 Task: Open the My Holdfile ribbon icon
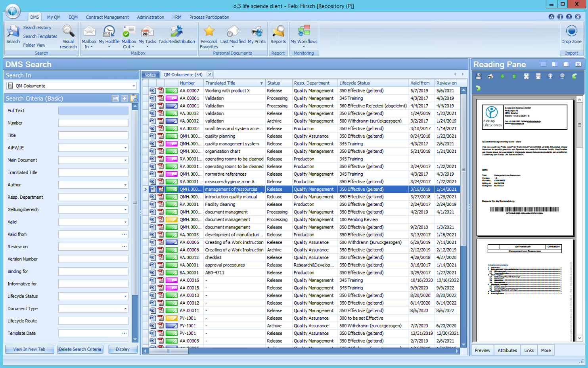coord(109,31)
